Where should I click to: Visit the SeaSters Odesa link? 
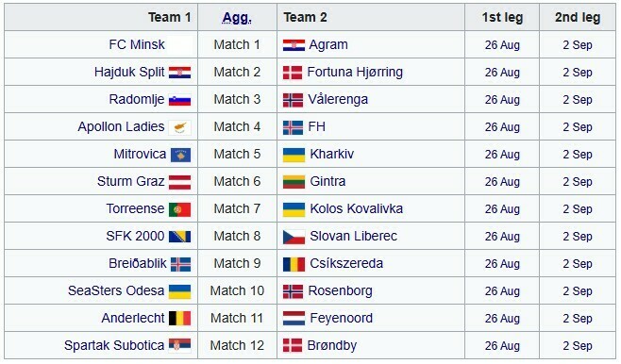(x=116, y=290)
